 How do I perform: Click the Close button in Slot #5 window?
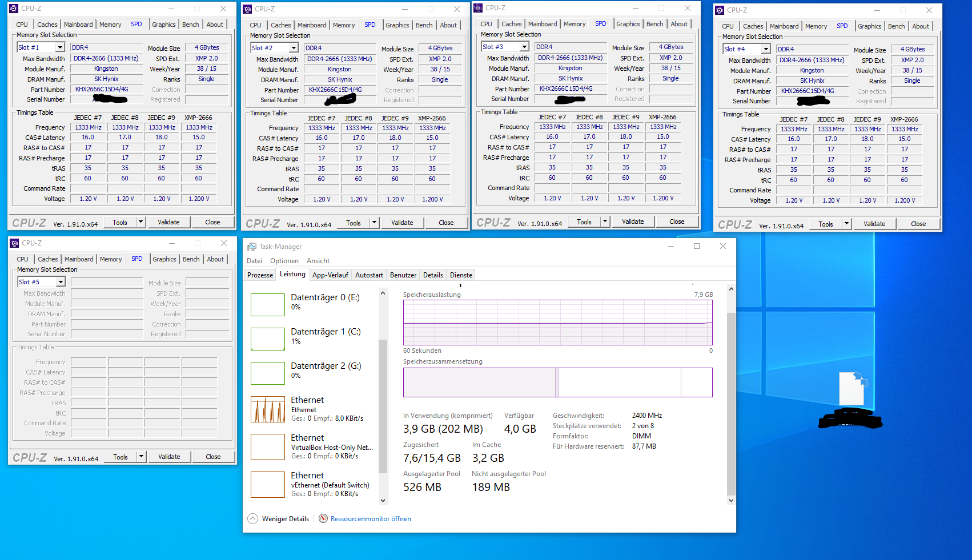click(x=213, y=457)
